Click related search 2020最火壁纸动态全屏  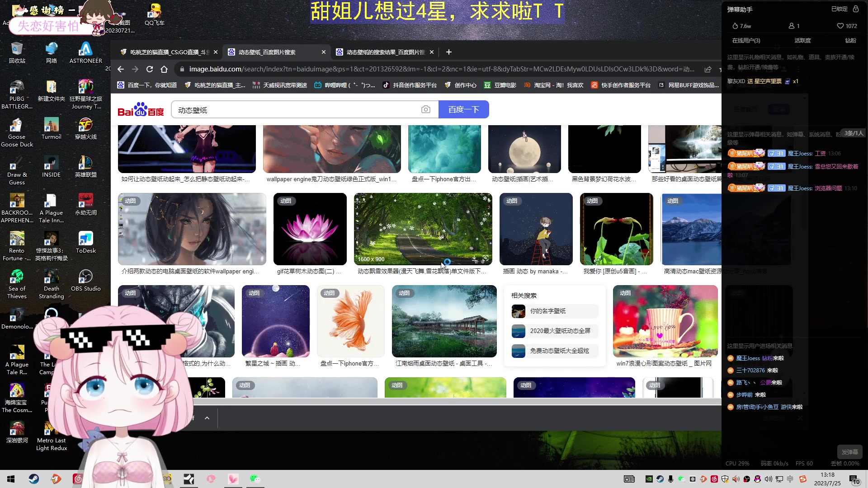554,331
